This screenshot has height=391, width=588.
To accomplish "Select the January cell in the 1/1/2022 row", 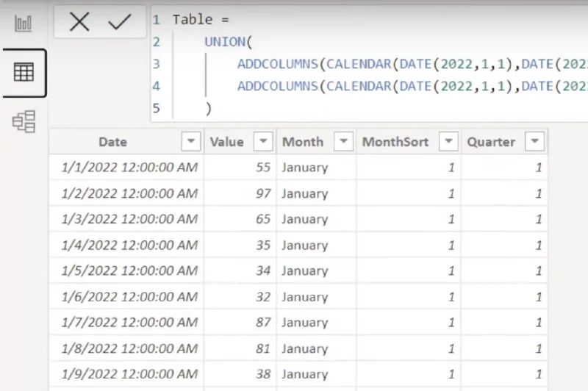I will [317, 167].
